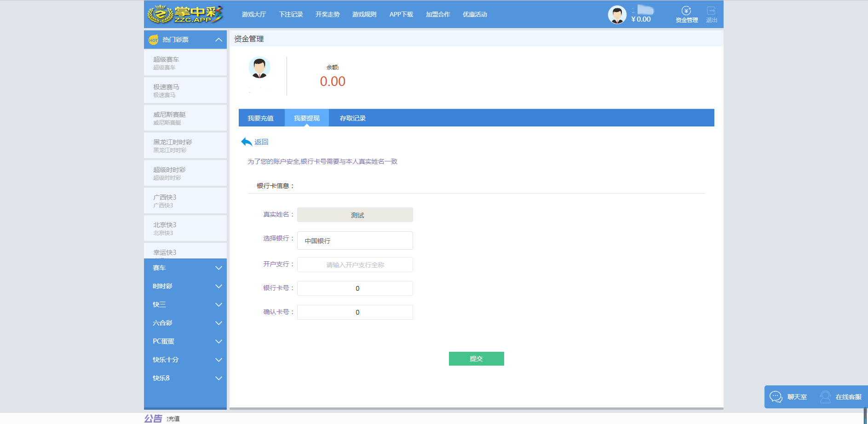Open 在线客服 customer service icon

click(x=825, y=396)
